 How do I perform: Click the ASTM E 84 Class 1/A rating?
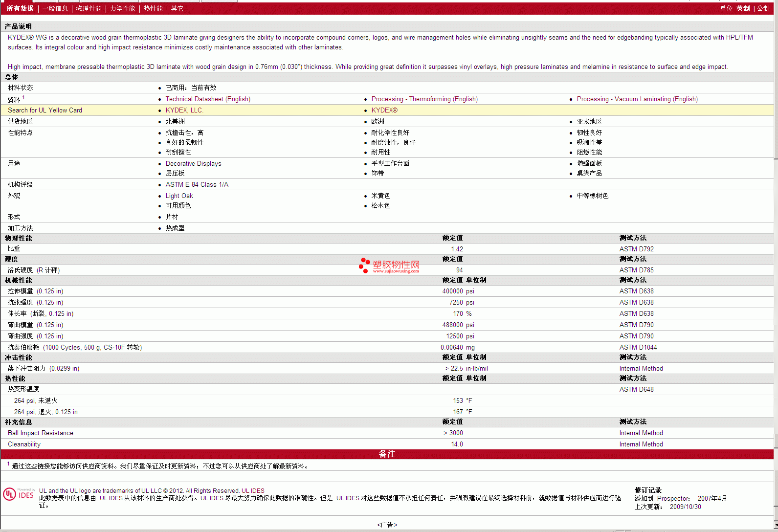click(x=197, y=184)
